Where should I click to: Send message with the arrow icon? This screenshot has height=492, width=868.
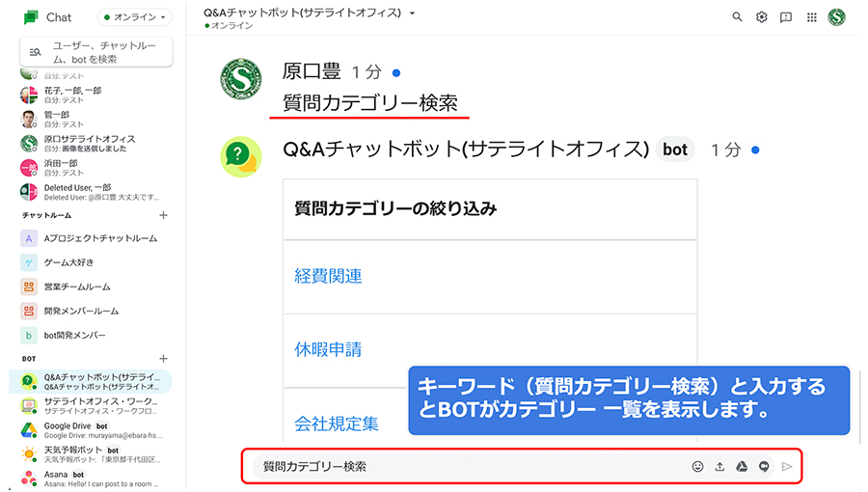pos(787,467)
